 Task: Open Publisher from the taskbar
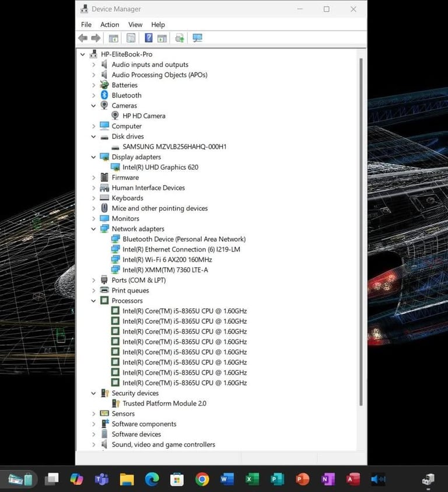(277, 479)
